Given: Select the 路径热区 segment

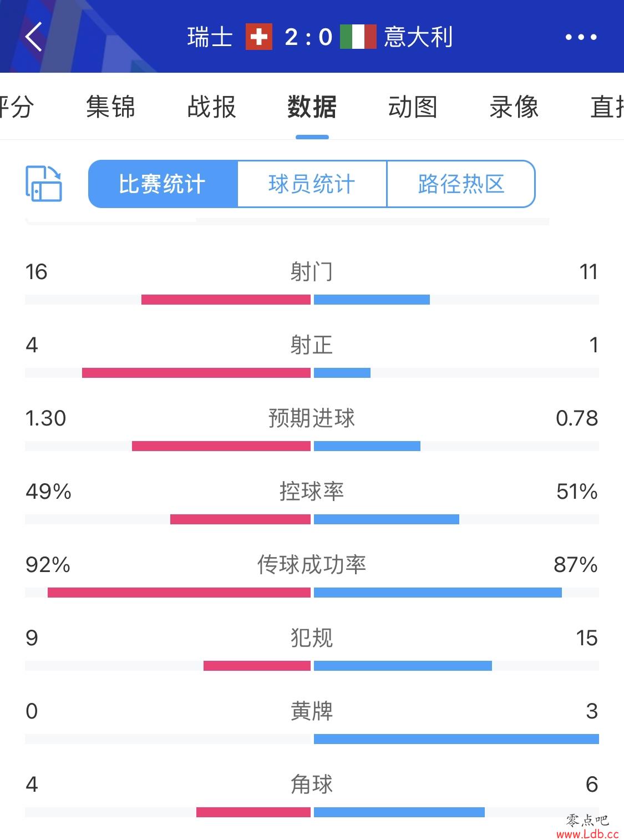Looking at the screenshot, I should tap(461, 184).
